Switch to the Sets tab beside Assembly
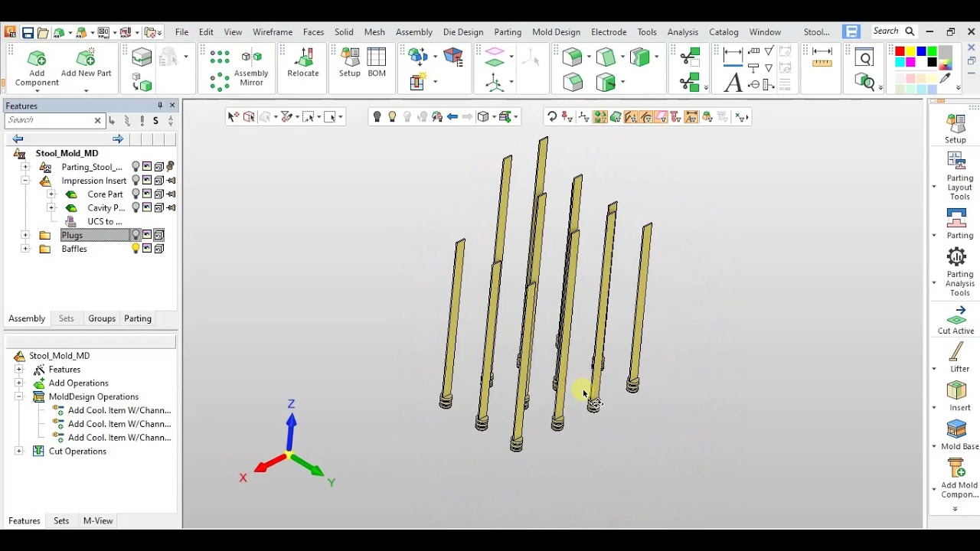980x551 pixels. (x=67, y=318)
